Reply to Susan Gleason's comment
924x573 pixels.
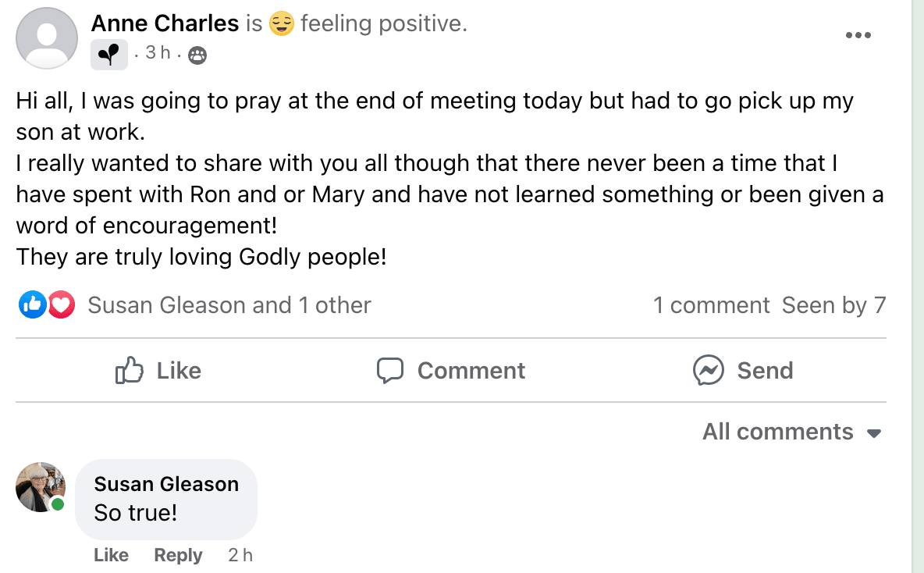point(178,555)
